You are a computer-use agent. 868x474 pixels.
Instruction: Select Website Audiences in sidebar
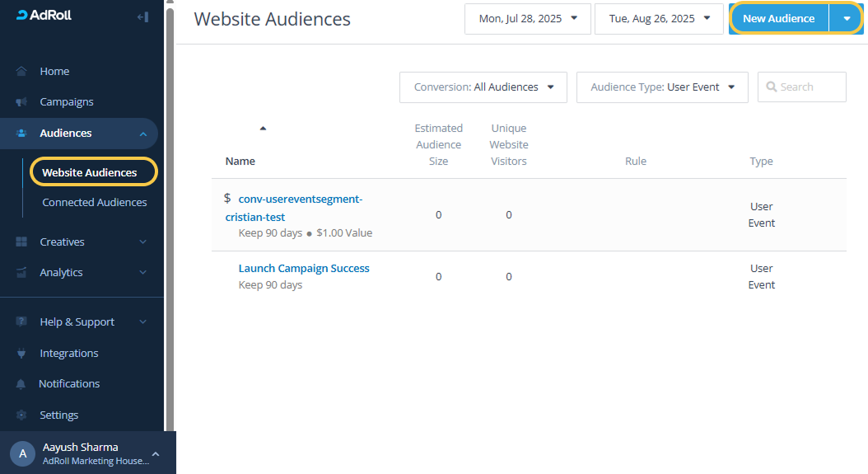[x=89, y=173]
